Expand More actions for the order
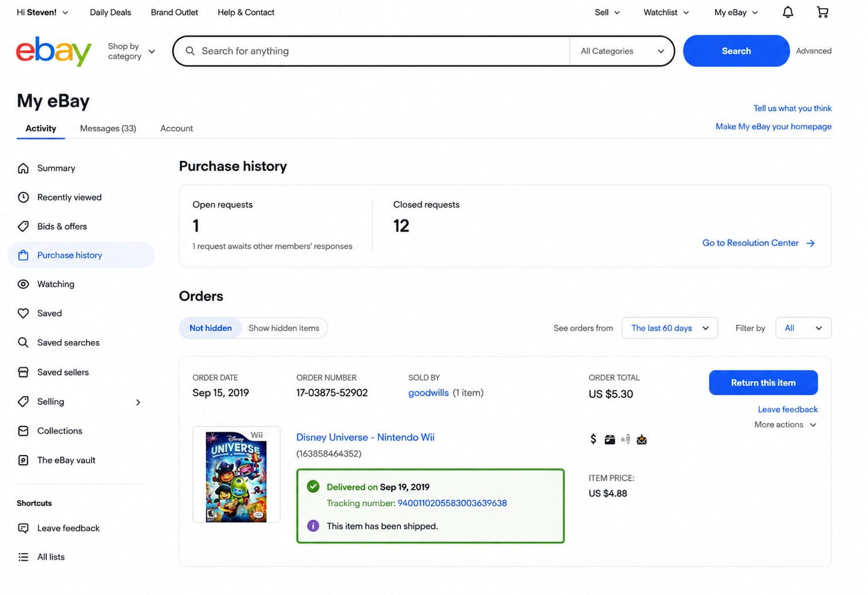 point(785,425)
